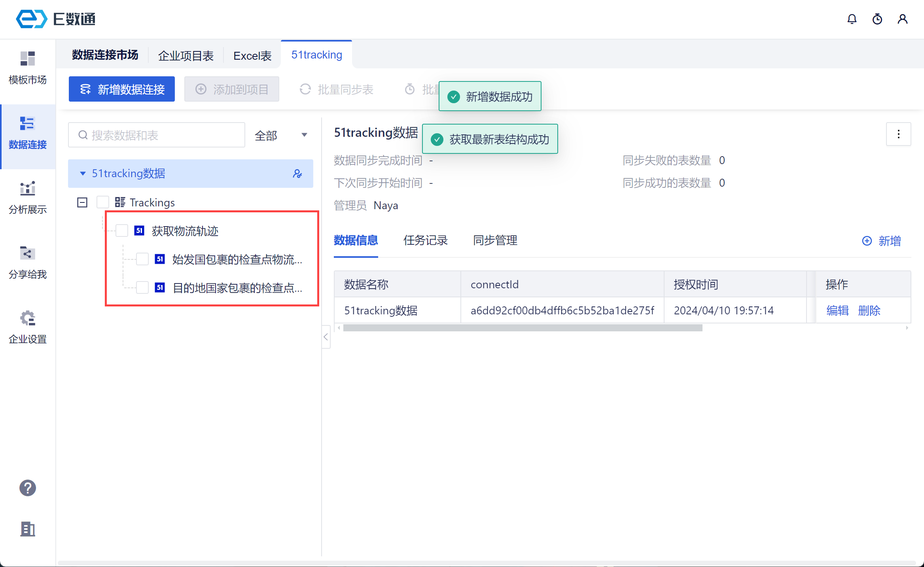Switch to the Excel表 tab
The height and width of the screenshot is (567, 924).
(x=252, y=55)
